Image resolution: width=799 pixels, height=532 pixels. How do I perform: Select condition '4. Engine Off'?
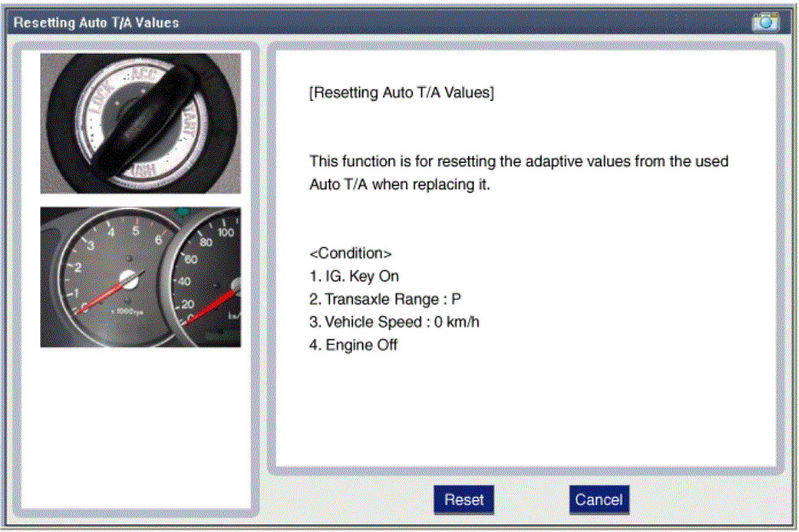tap(353, 345)
